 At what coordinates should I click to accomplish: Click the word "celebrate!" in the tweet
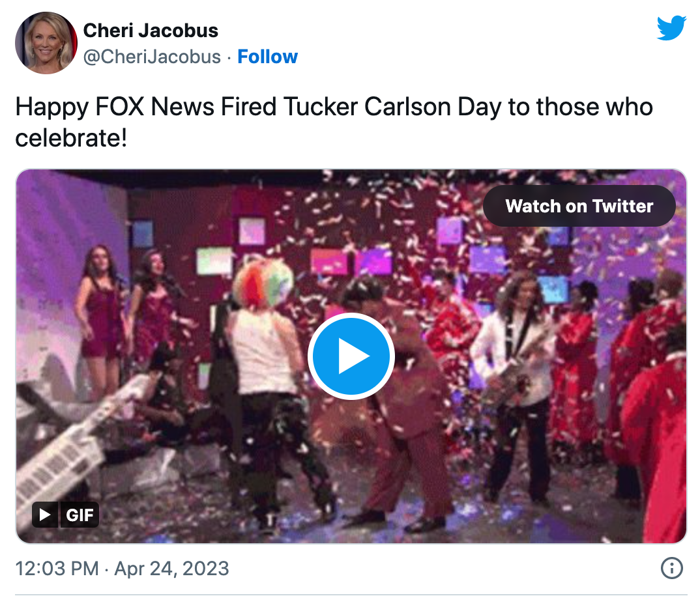pos(71,137)
